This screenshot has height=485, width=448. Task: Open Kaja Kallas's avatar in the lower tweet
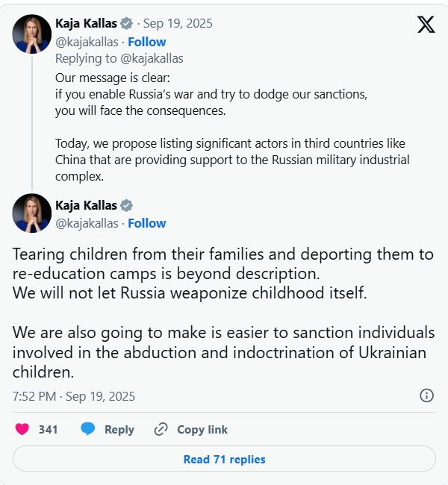(32, 213)
